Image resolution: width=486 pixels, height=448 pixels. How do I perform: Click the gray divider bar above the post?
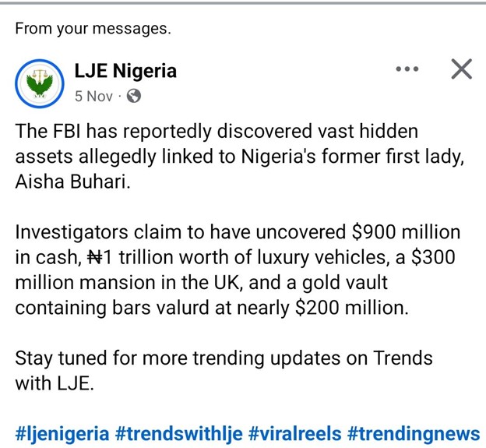point(243,2)
